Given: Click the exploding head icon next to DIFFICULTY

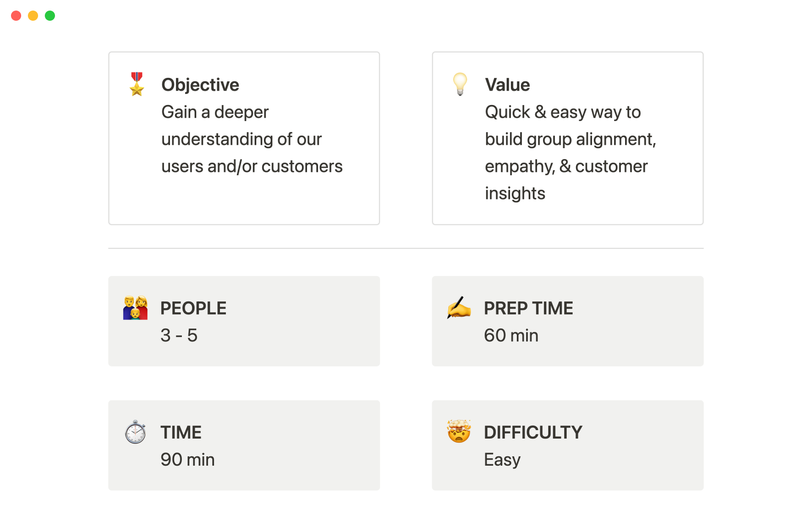Looking at the screenshot, I should coord(459,431).
